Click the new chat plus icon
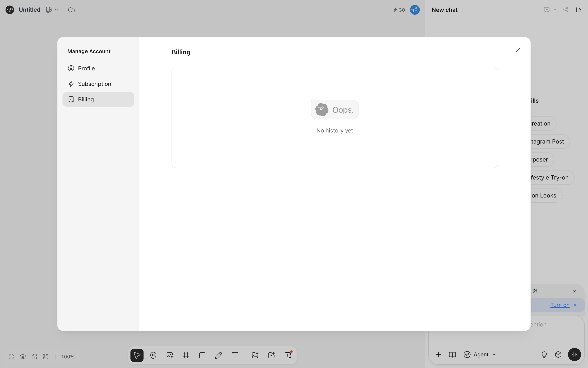Viewport: 588px width, 368px height. (546, 10)
